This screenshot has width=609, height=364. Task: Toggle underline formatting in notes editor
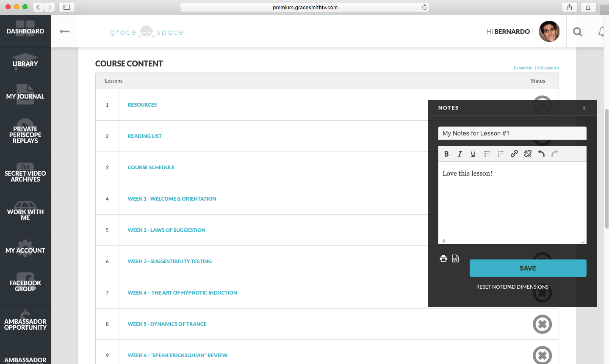click(x=473, y=154)
